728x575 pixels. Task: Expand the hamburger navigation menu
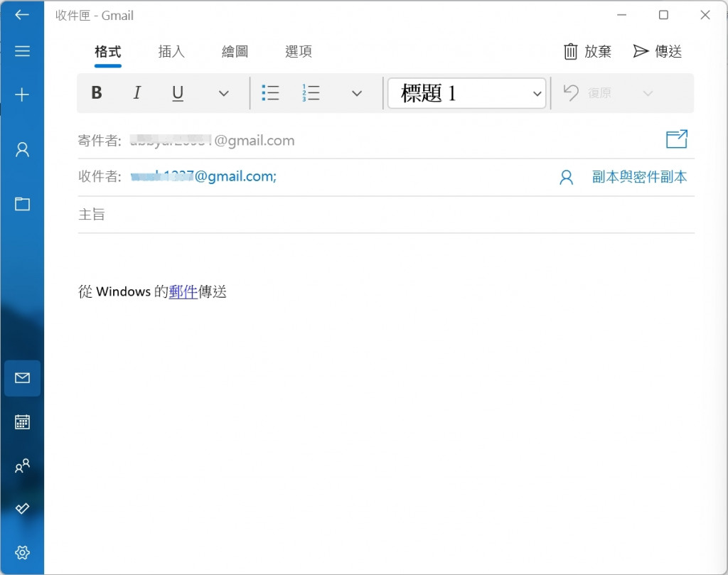coord(22,50)
